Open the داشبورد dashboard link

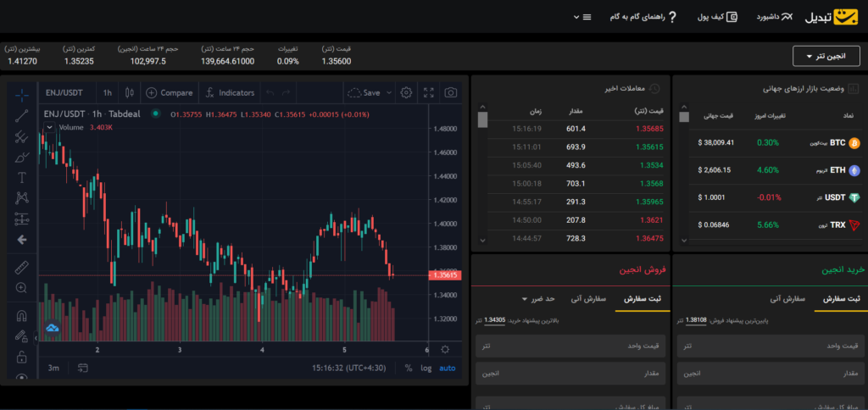775,17
